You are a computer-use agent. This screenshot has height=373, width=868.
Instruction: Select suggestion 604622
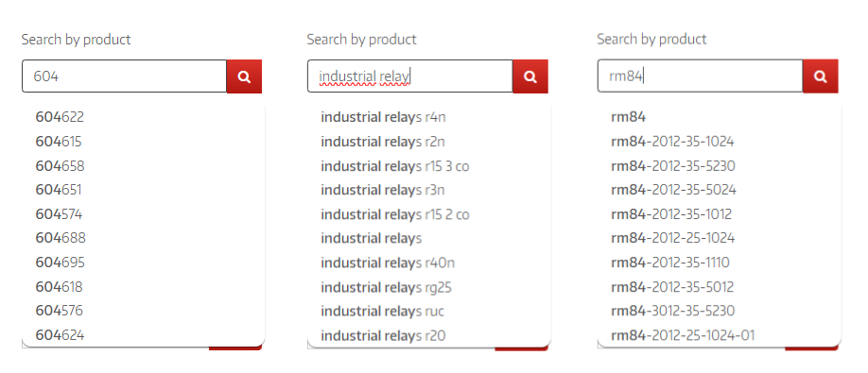(x=60, y=117)
